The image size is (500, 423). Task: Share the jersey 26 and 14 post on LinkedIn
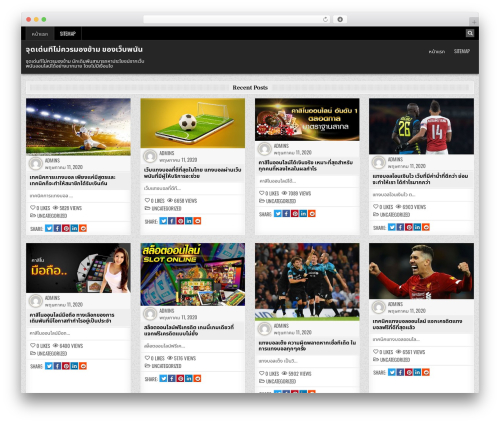(417, 227)
